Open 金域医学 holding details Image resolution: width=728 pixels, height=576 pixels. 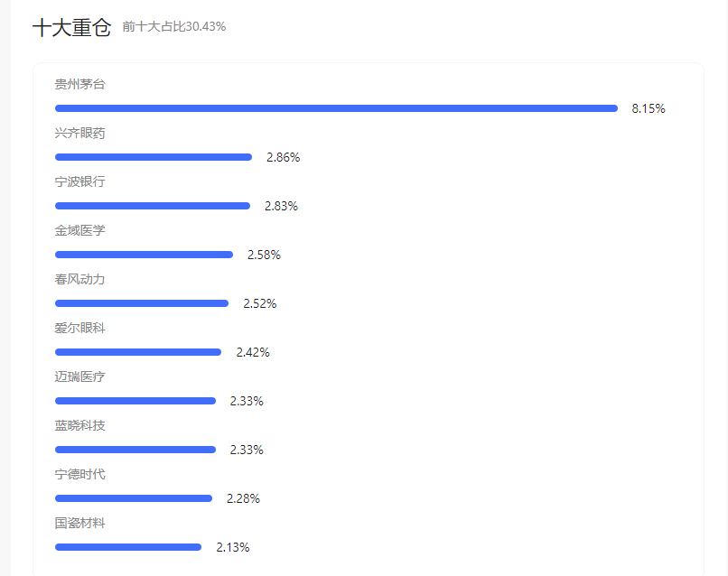[x=79, y=230]
